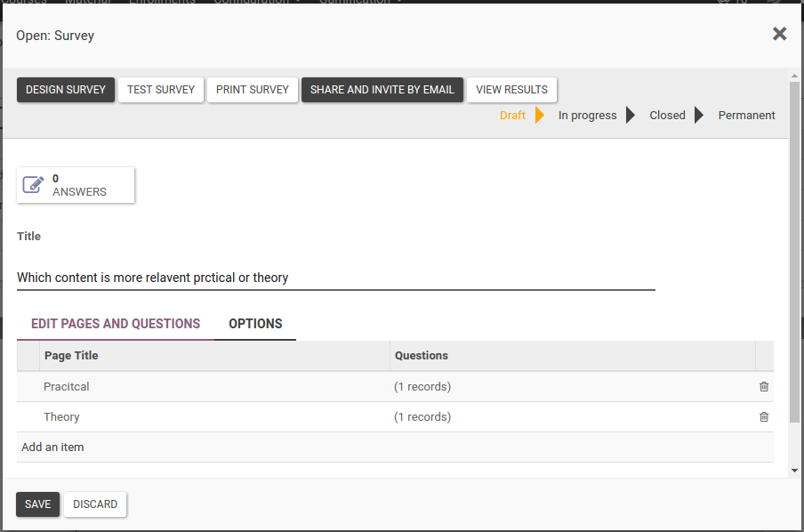Image resolution: width=804 pixels, height=532 pixels.
Task: Close the survey dialog
Action: click(779, 34)
